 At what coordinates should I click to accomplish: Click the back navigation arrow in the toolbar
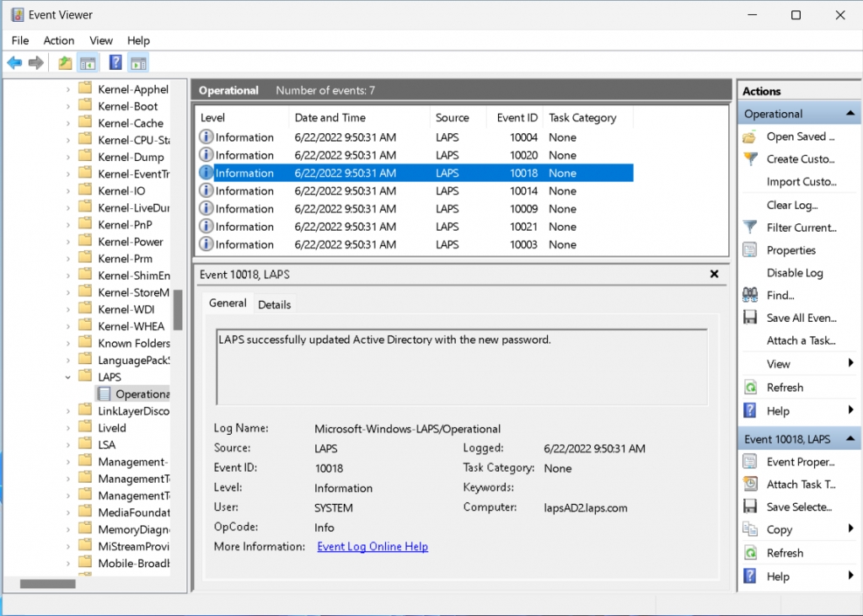13,62
